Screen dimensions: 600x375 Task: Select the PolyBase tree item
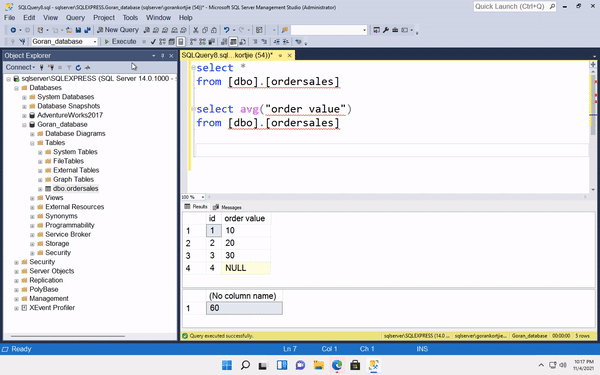[44, 289]
